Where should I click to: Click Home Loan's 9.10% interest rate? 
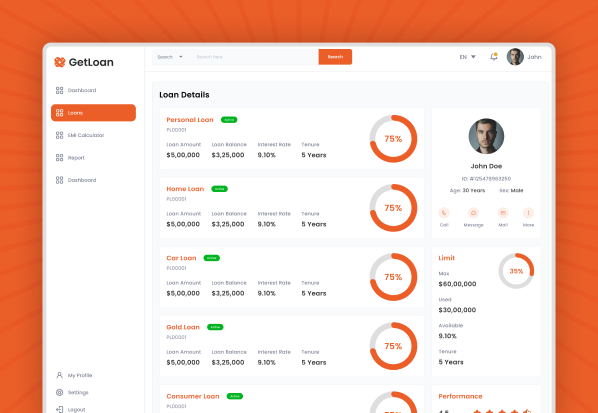(x=267, y=224)
